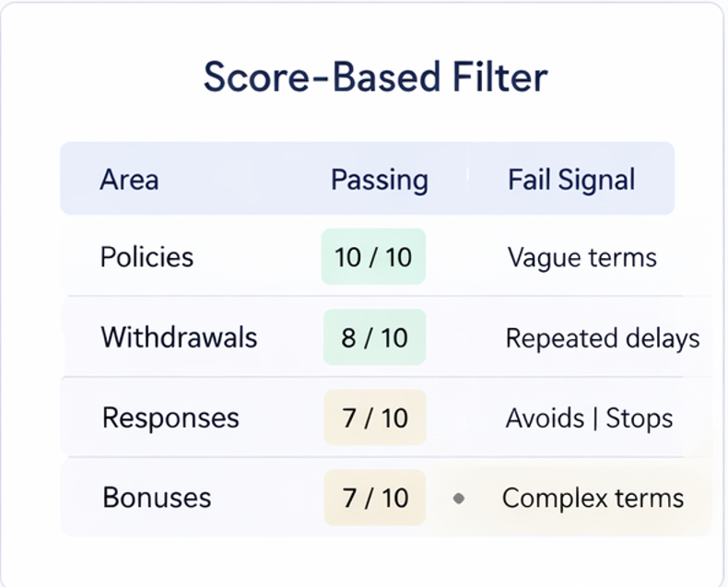
Task: Click the Policies row label
Action: [147, 256]
